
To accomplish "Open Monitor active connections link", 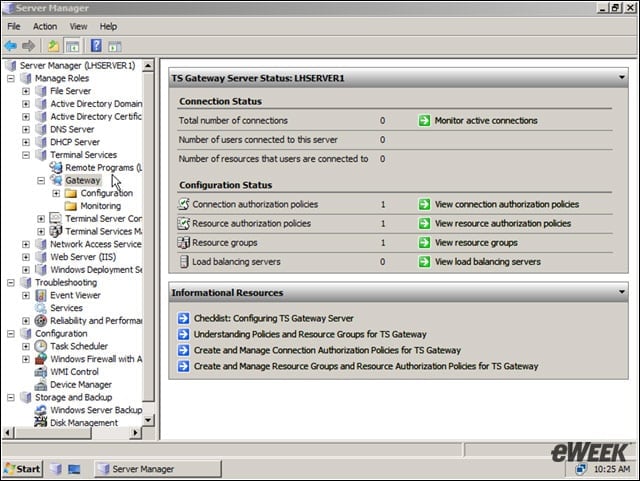I will 486,120.
